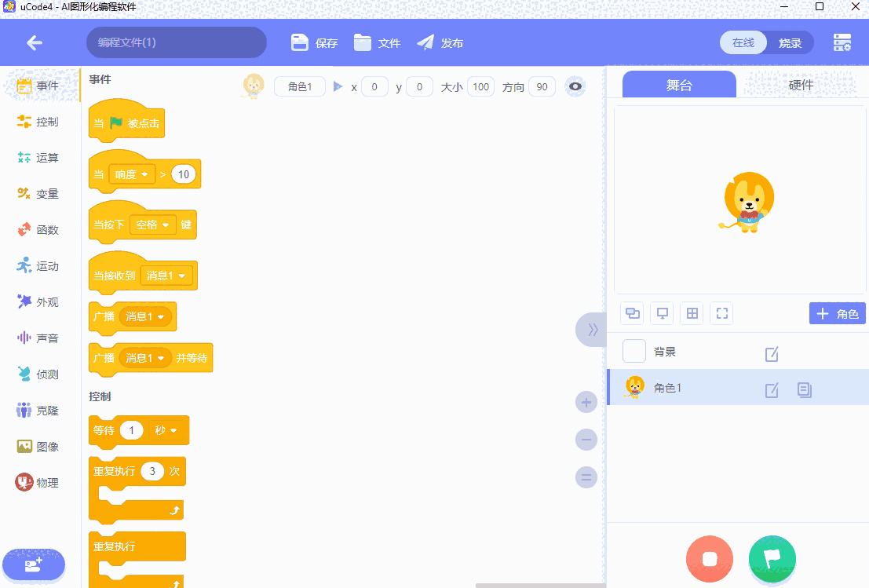This screenshot has height=588, width=869.
Task: Switch to the 硬件 tab
Action: tap(801, 85)
